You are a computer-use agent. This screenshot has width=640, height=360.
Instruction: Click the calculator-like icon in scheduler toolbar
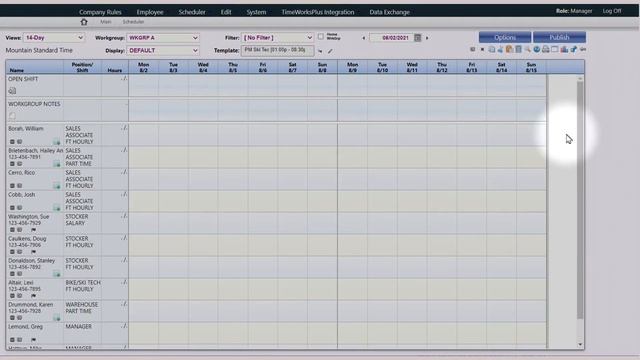[x=518, y=49]
